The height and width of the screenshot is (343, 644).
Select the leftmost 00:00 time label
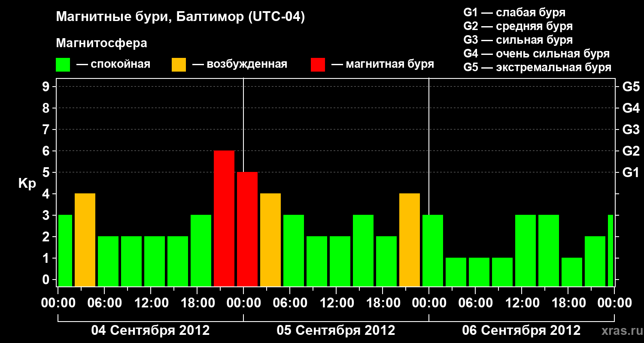58,303
